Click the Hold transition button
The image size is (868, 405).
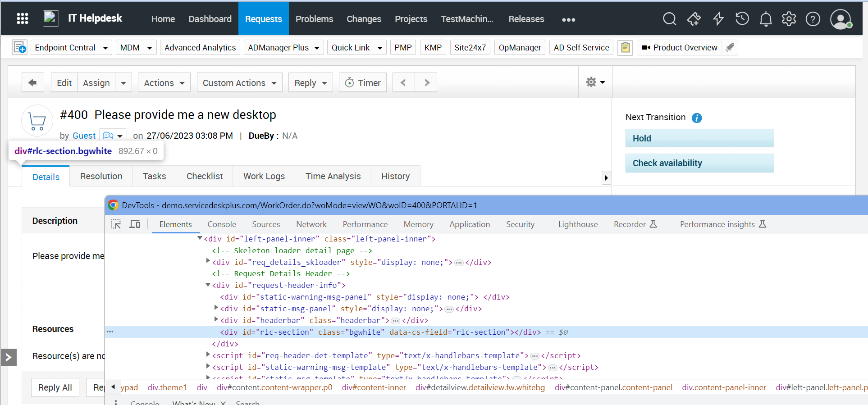click(699, 138)
